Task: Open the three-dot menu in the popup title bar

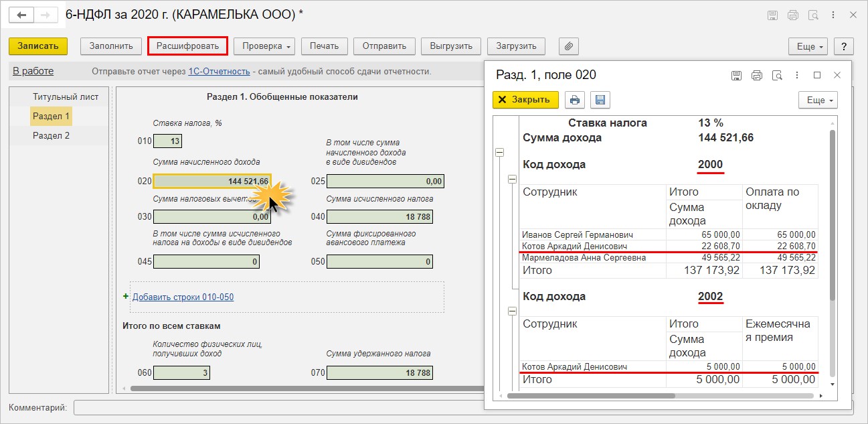Action: (796, 75)
